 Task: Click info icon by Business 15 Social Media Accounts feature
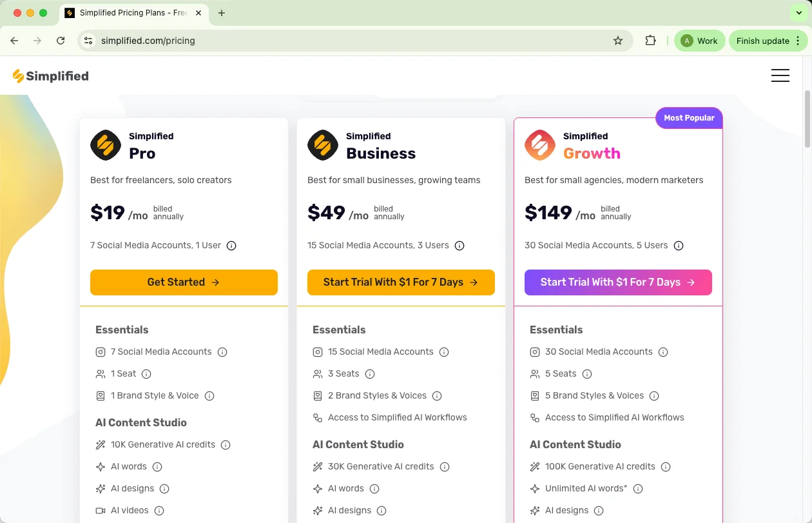(x=444, y=352)
